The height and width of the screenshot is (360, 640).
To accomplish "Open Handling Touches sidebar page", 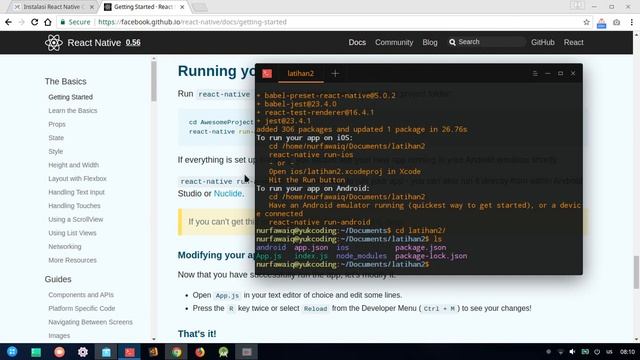I will [x=74, y=206].
